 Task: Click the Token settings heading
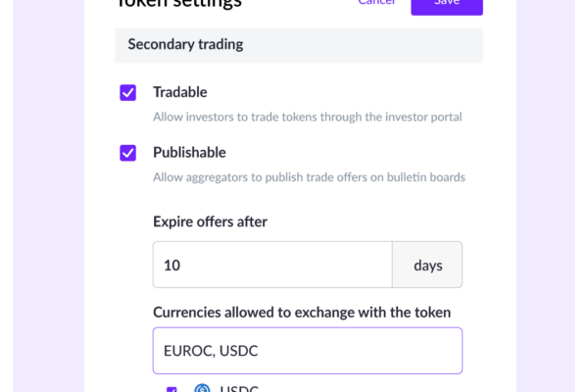point(180,4)
